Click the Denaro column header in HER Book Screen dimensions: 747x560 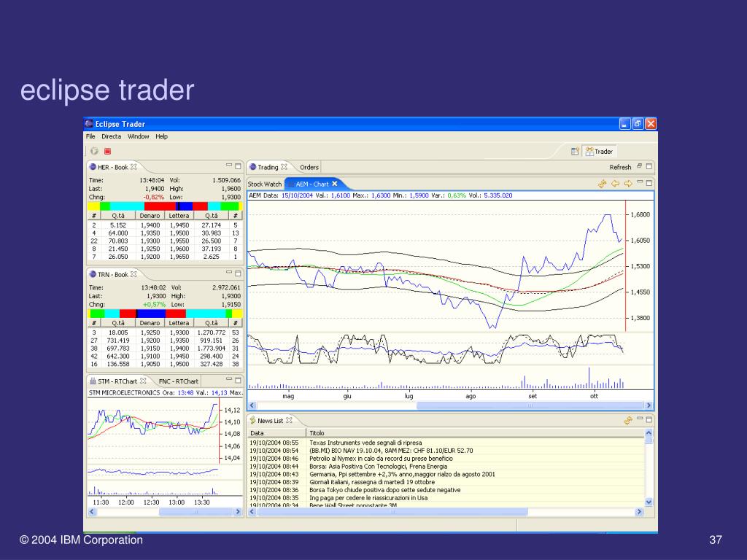pyautogui.click(x=150, y=216)
